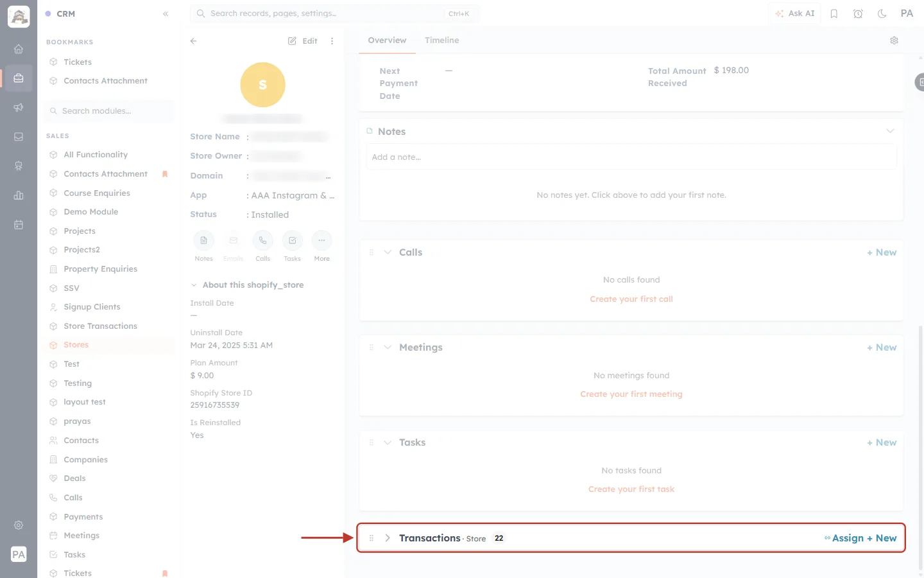Switch to the Timeline tab
Viewport: 924px width, 578px height.
click(441, 40)
